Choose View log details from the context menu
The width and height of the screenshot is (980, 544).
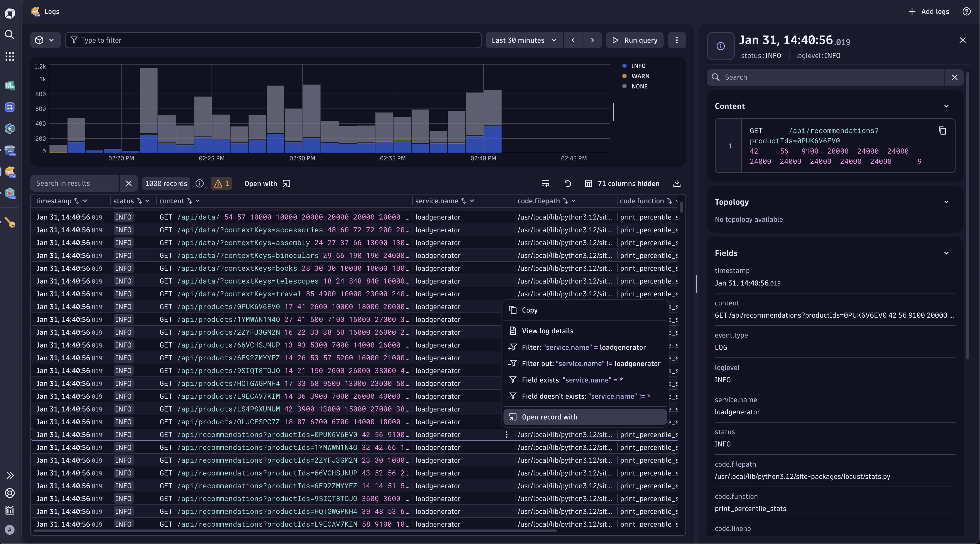[548, 331]
